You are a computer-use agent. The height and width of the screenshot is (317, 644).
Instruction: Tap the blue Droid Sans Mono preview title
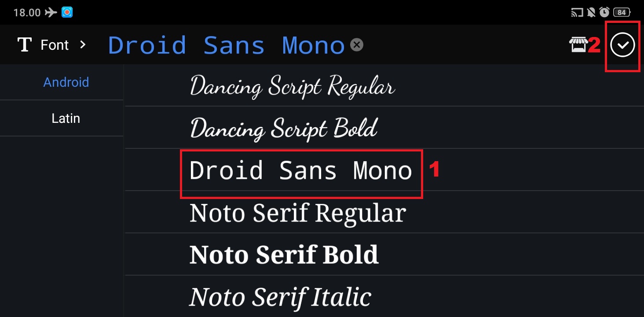[x=226, y=45]
